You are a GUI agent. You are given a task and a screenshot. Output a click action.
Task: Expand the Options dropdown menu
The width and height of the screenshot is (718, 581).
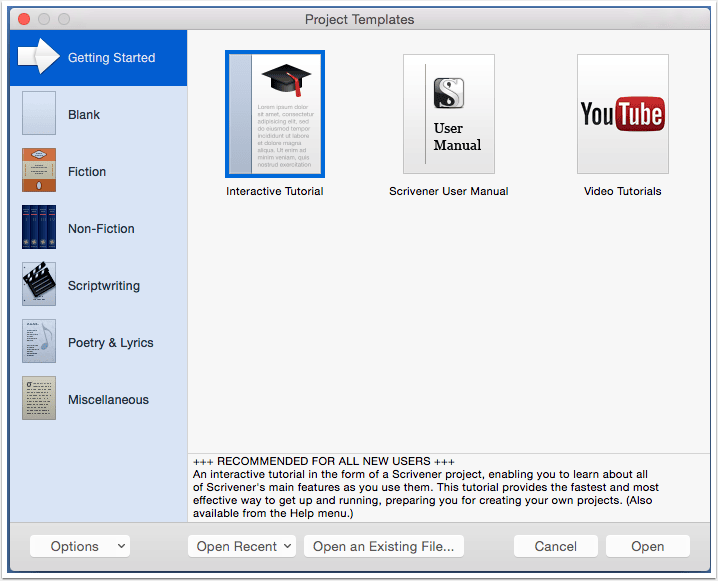coord(80,546)
